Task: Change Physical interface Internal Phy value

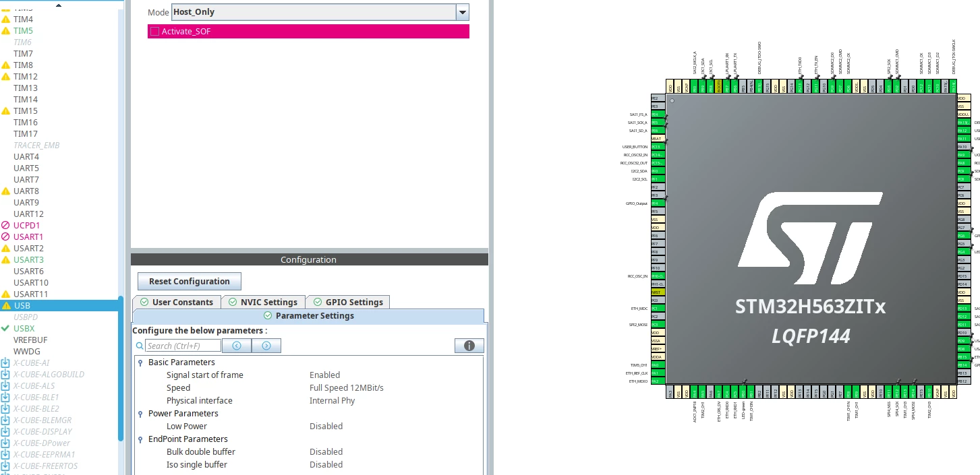Action: tap(332, 401)
